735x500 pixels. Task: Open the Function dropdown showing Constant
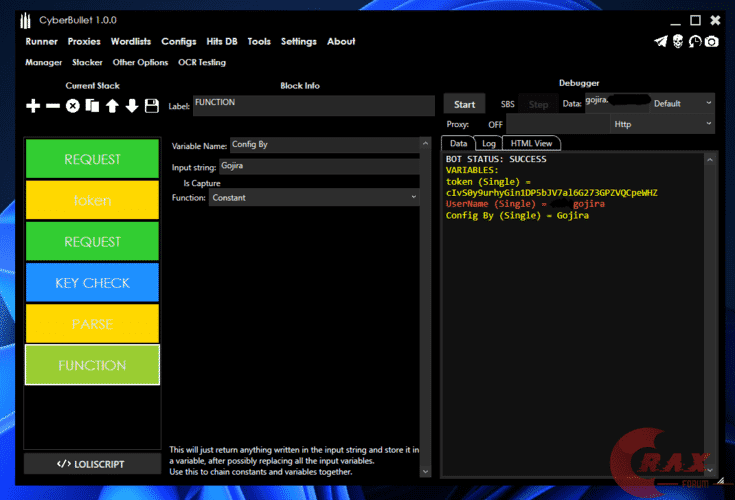(315, 198)
